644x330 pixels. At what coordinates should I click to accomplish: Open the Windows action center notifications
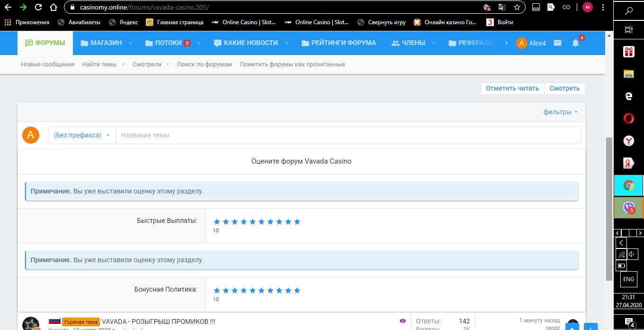[x=629, y=322]
